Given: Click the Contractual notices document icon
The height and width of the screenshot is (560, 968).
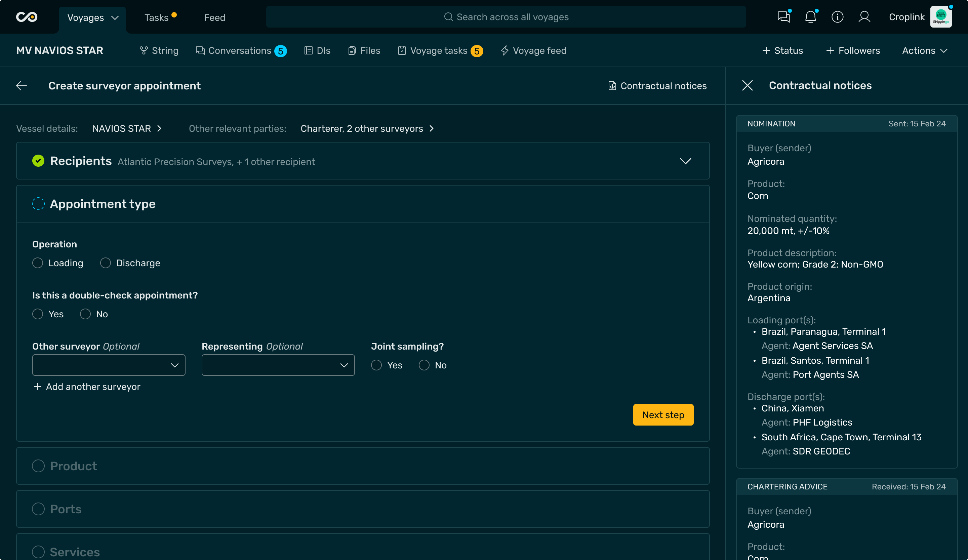Looking at the screenshot, I should 612,86.
